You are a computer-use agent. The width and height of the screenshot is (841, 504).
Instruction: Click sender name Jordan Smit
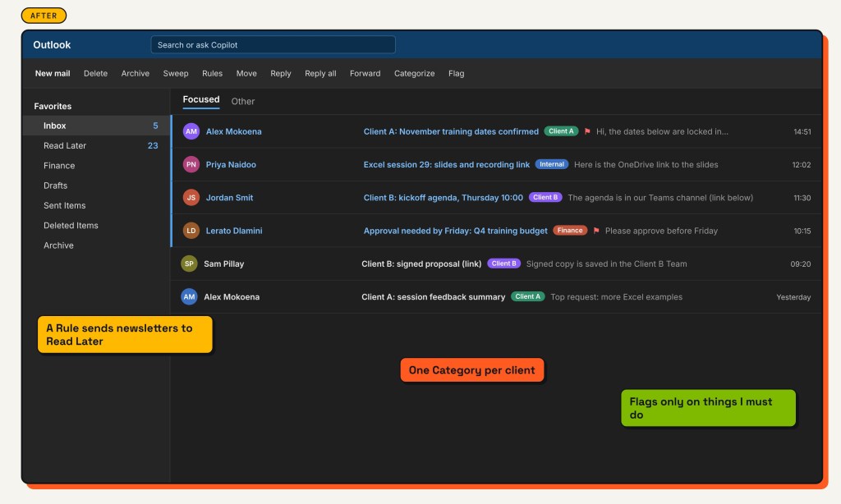tap(230, 198)
